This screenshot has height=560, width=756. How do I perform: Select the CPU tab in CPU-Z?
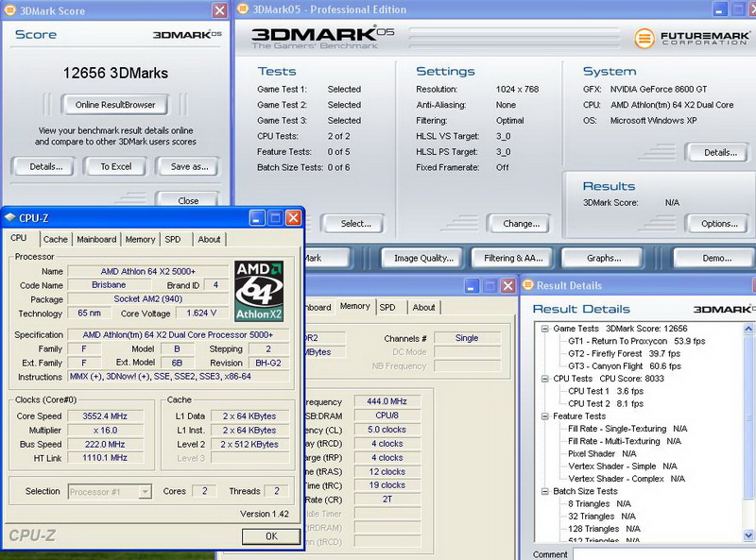(19, 238)
